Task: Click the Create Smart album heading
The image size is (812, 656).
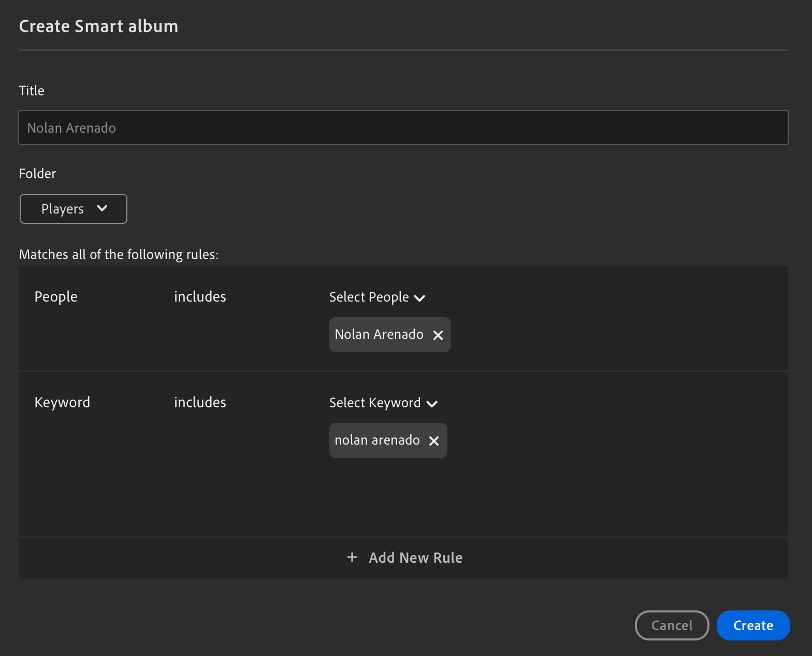Action: coord(98,26)
